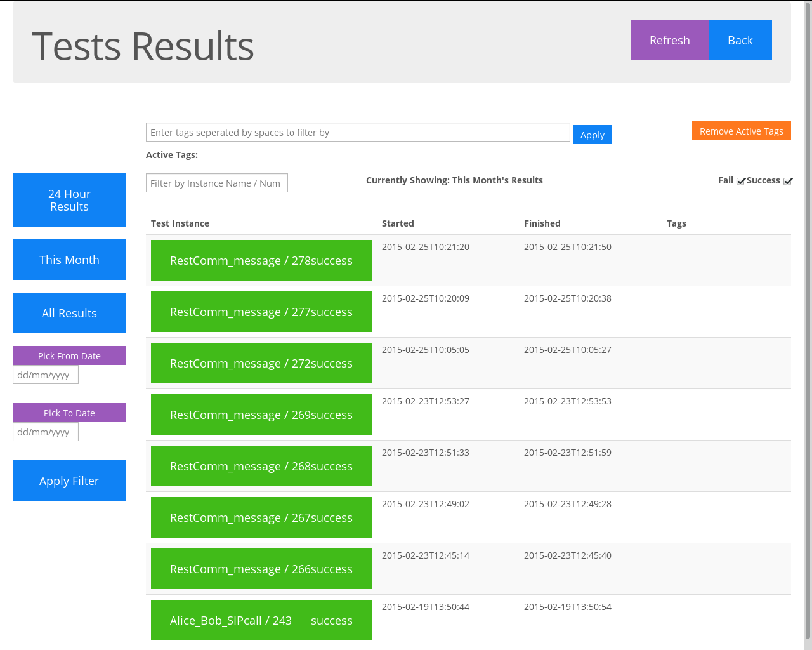Screen dimensions: 812x650
Task: Focus the To Date dd/mm/yyyy field
Action: tap(46, 432)
